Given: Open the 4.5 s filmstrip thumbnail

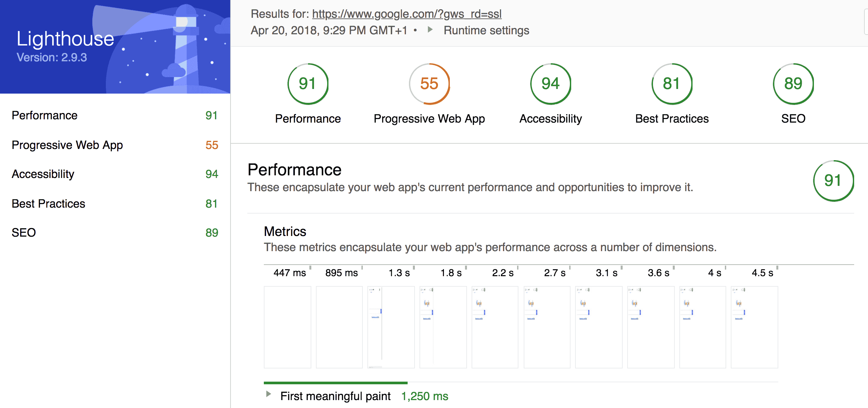Looking at the screenshot, I should 755,327.
